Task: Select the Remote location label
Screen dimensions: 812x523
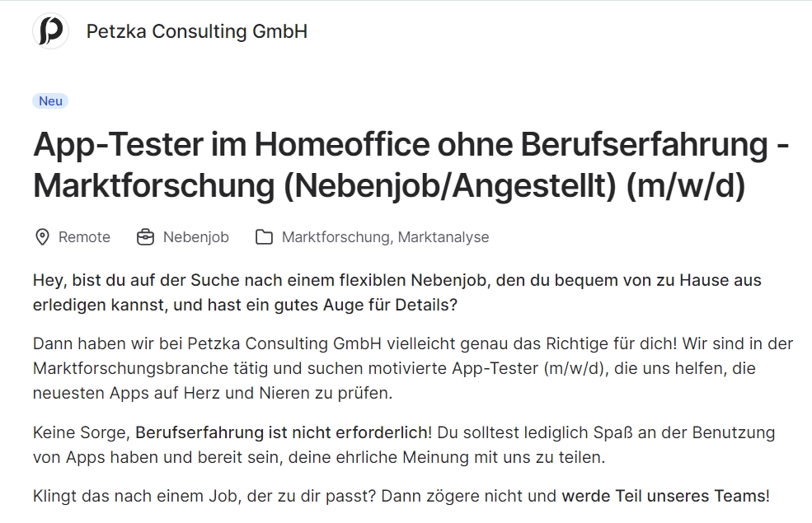Action: [84, 237]
